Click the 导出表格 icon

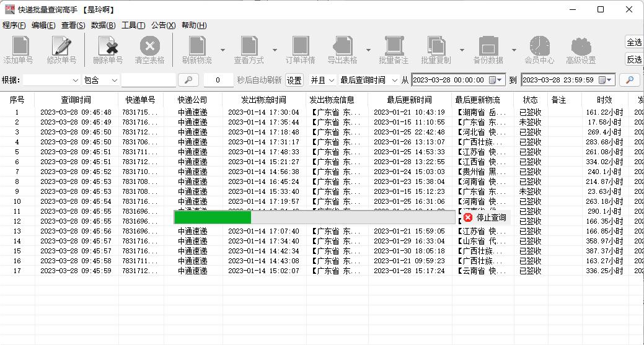point(343,45)
